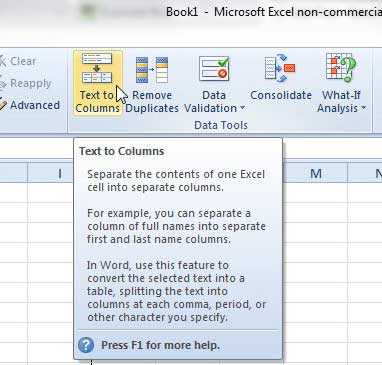Click the blue help question mark icon
The width and height of the screenshot is (382, 365).
86,345
